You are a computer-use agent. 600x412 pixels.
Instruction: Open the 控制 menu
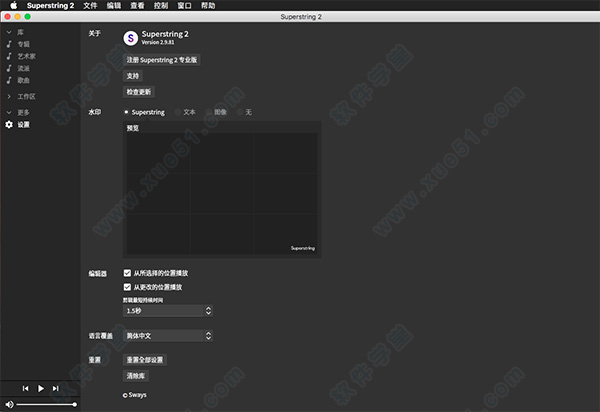161,5
